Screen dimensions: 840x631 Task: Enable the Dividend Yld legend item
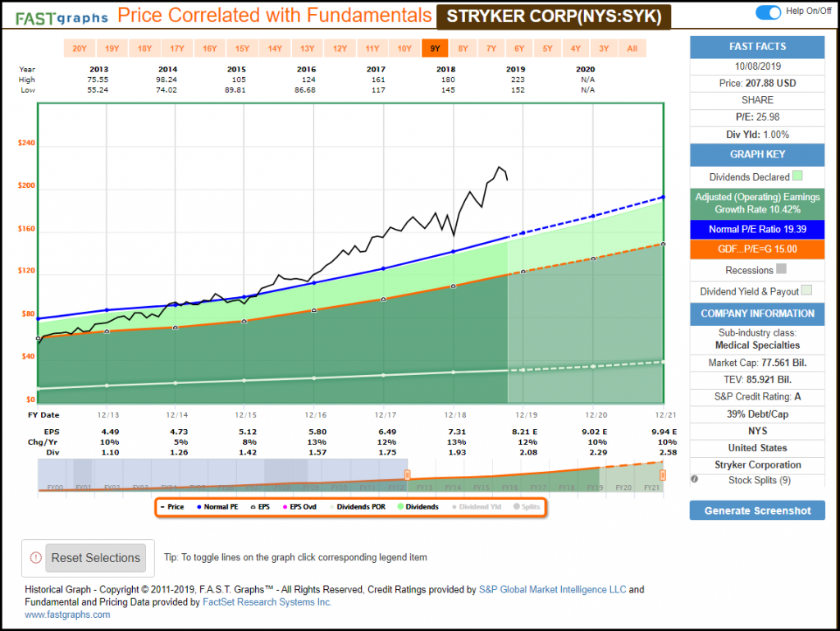(x=480, y=507)
